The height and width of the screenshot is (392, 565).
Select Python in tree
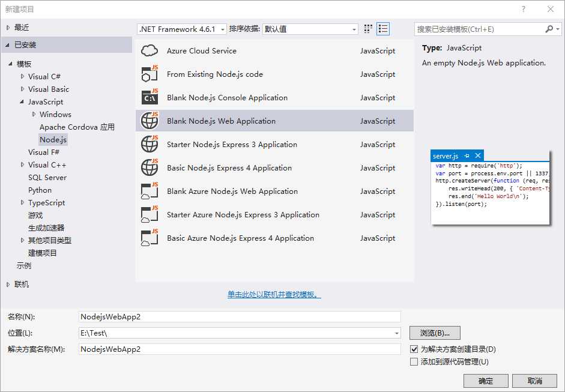click(40, 190)
